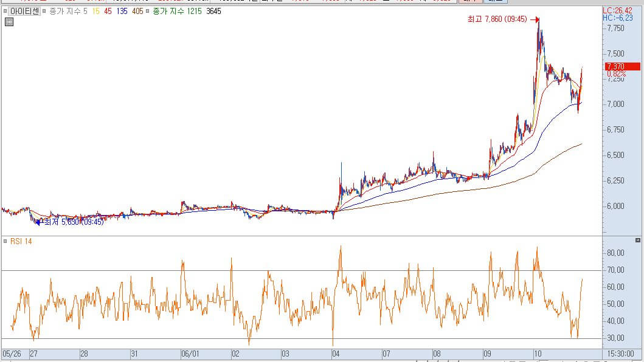Click the 07 date on time axis

[x=386, y=353]
